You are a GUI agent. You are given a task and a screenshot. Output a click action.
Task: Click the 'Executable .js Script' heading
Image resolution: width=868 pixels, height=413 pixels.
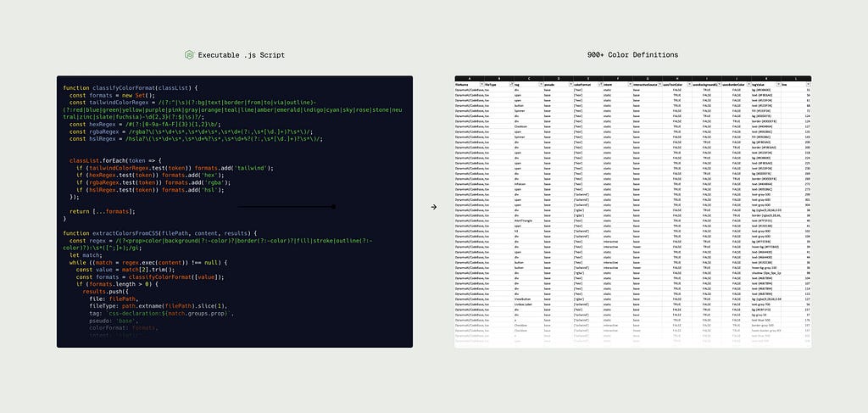(x=242, y=55)
